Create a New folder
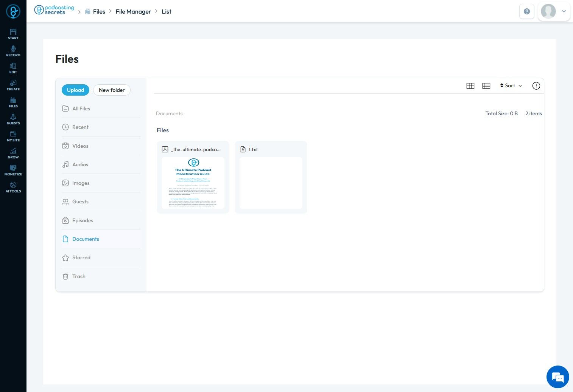 click(112, 90)
